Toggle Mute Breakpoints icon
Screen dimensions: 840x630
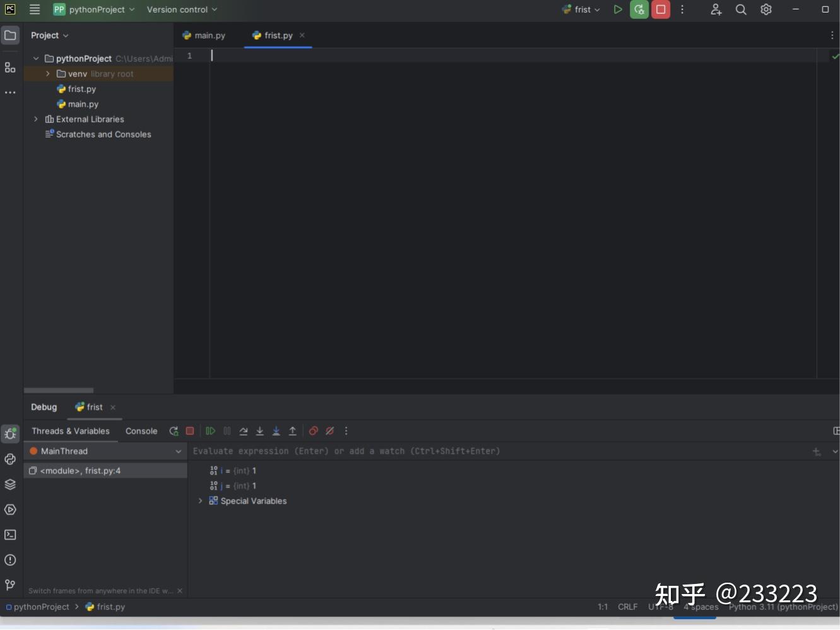pyautogui.click(x=330, y=431)
